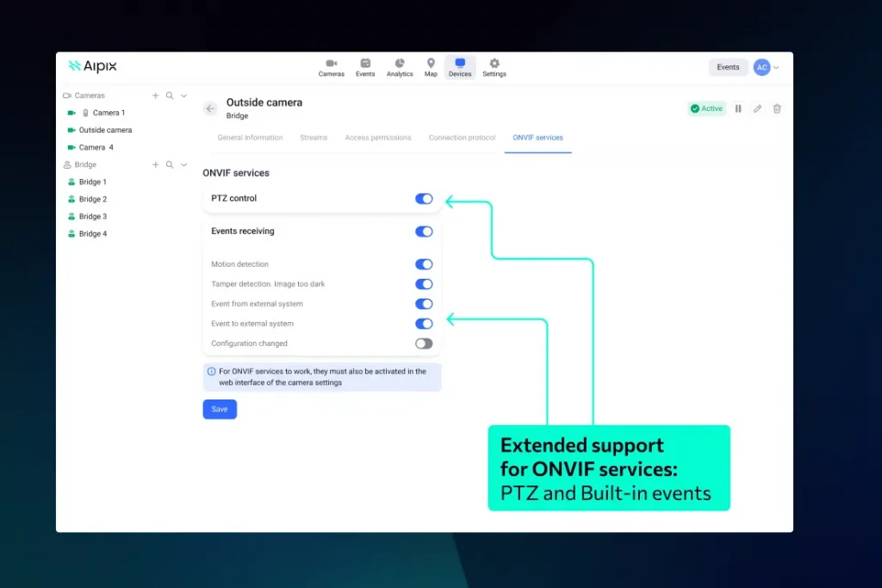
Task: Open the Map view
Action: coord(431,67)
